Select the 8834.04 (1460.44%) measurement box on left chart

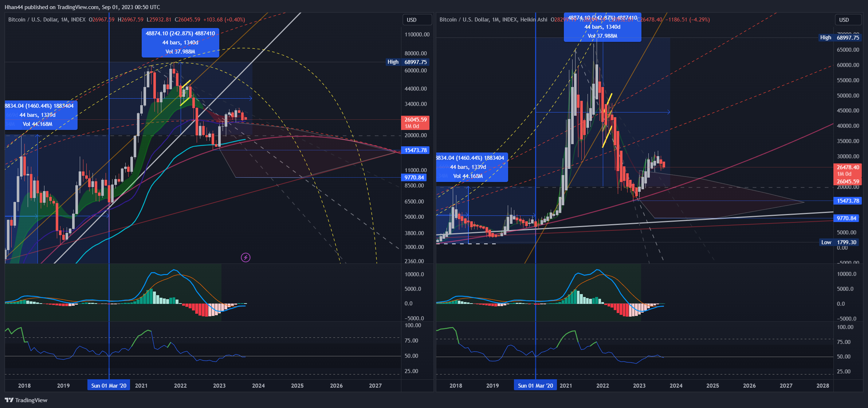pyautogui.click(x=41, y=115)
